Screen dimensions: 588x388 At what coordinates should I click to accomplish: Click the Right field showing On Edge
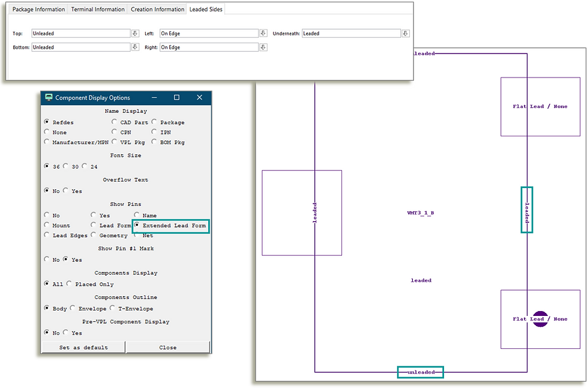(209, 47)
